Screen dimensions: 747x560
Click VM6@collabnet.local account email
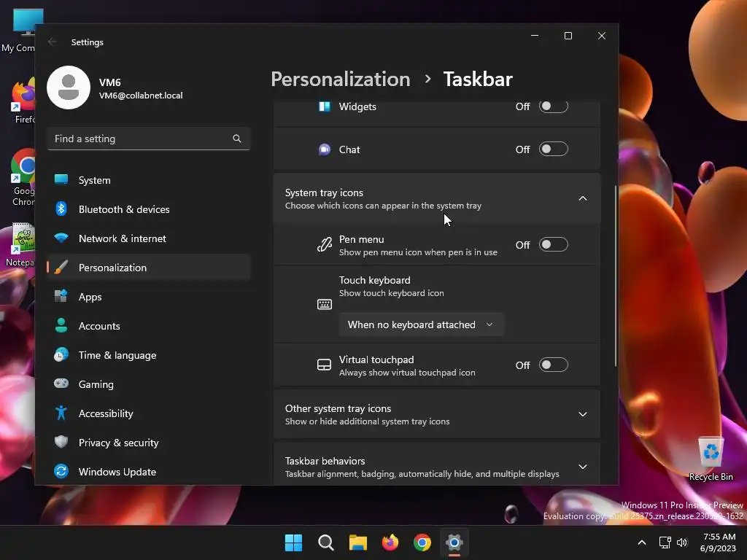tap(141, 96)
